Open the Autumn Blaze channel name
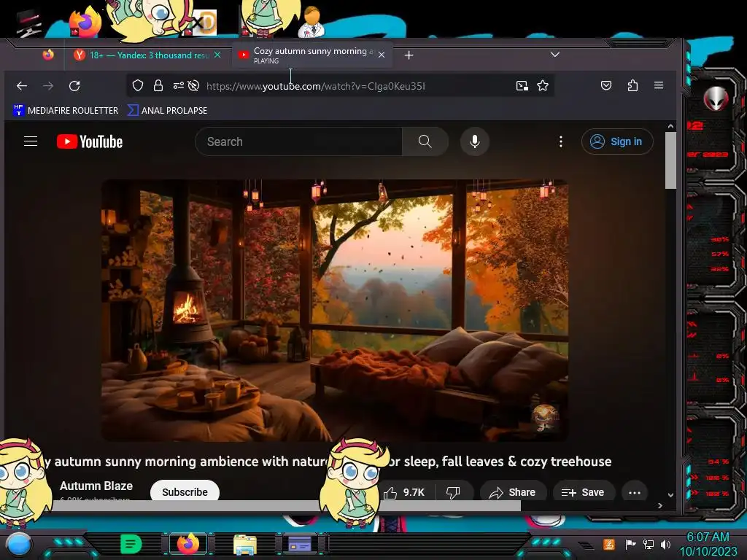Viewport: 747px width, 560px height. coord(96,486)
